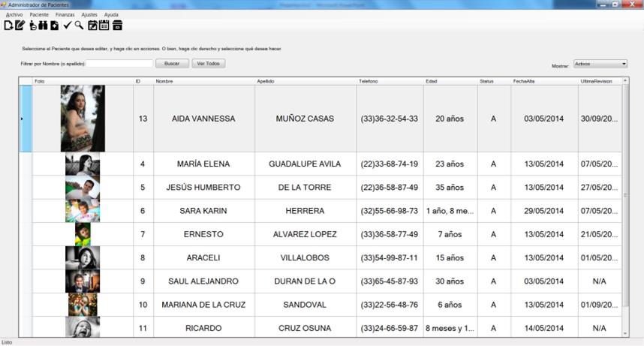The image size is (644, 346).
Task: Sort by the Edad column header
Action: click(x=450, y=81)
